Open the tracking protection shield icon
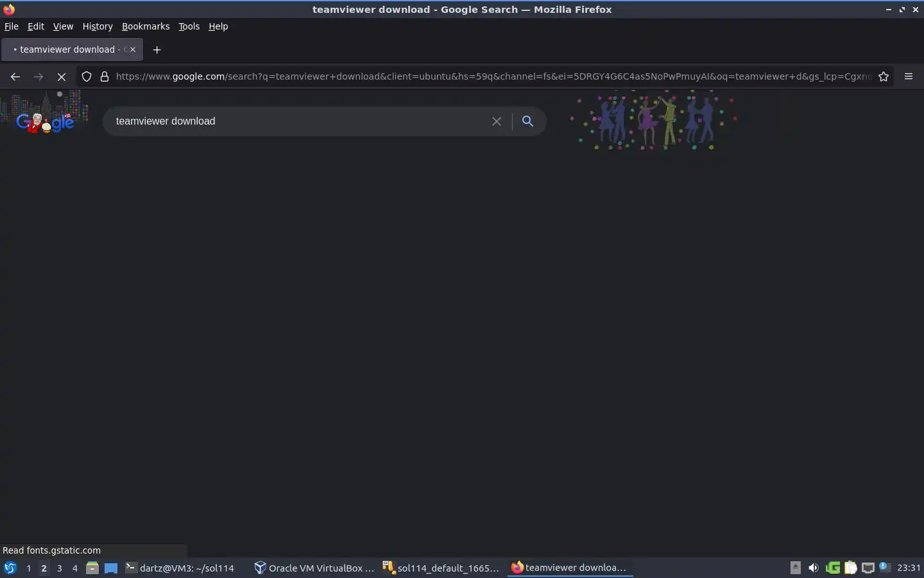Viewport: 924px width, 578px height. 87,76
